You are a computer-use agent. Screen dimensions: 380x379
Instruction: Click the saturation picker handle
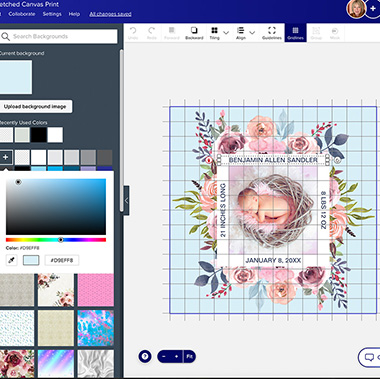tap(18, 182)
